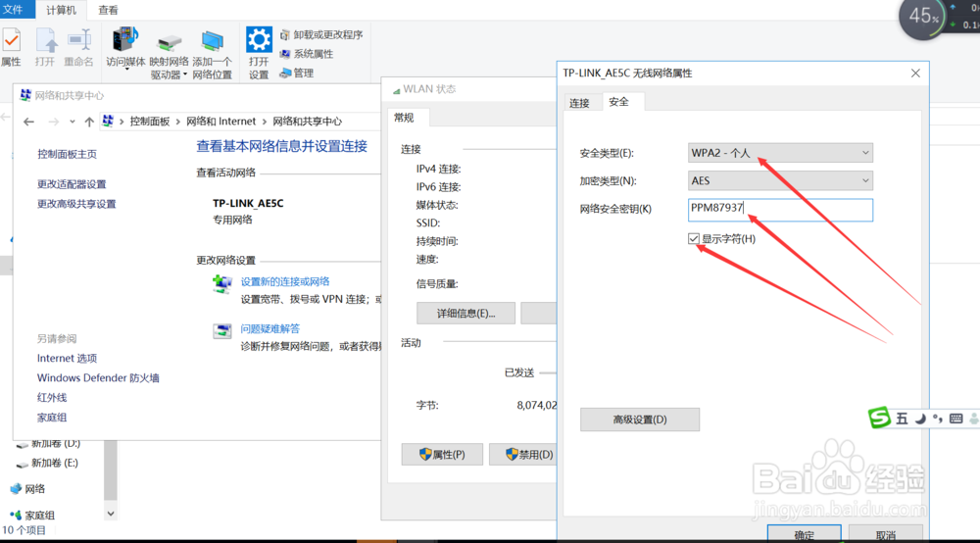The width and height of the screenshot is (980, 543).
Task: Click Properties button in WLAN Status
Action: point(442,454)
